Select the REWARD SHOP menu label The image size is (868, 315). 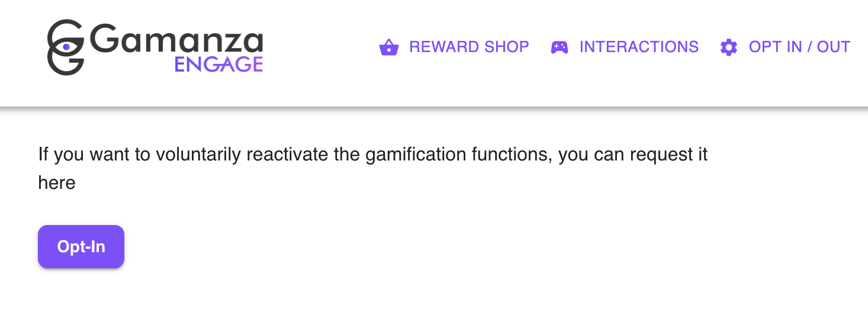pos(469,47)
